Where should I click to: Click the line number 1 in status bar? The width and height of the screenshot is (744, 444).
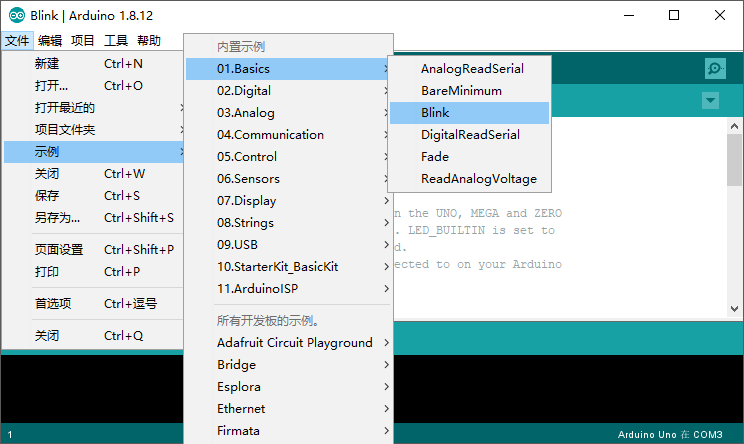[10, 435]
